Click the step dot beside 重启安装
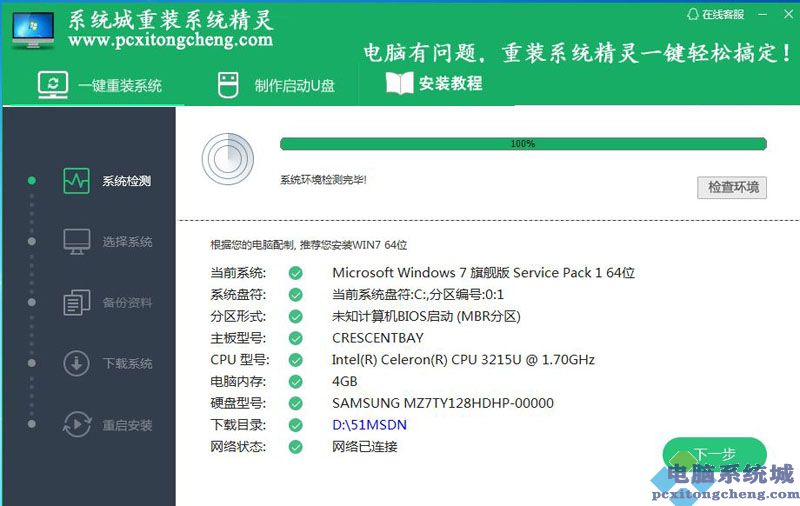This screenshot has height=506, width=800. pyautogui.click(x=32, y=424)
